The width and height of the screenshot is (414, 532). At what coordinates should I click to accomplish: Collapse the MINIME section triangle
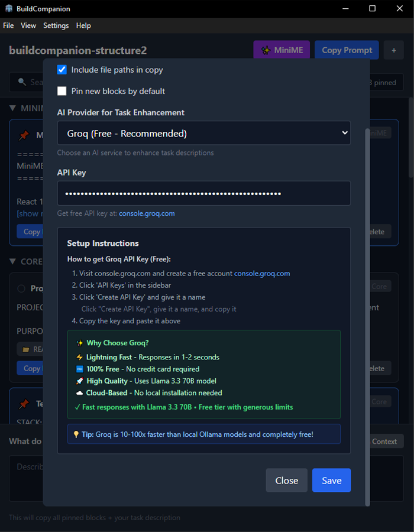[13, 108]
